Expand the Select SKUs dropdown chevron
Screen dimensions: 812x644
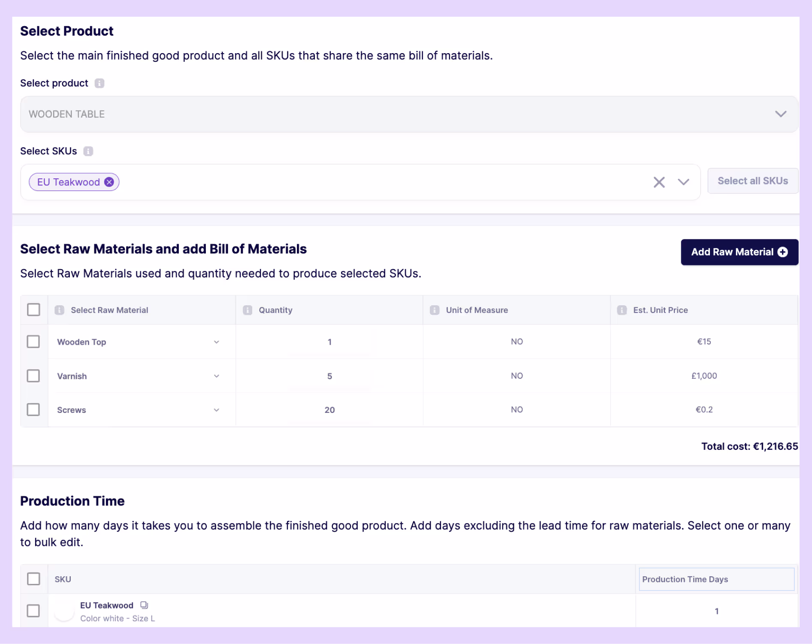coord(683,182)
